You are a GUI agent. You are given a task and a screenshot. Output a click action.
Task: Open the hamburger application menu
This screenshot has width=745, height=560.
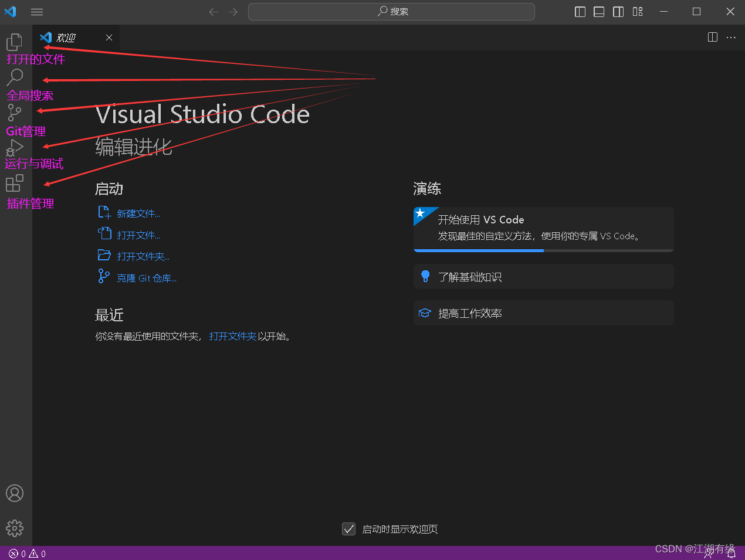37,12
